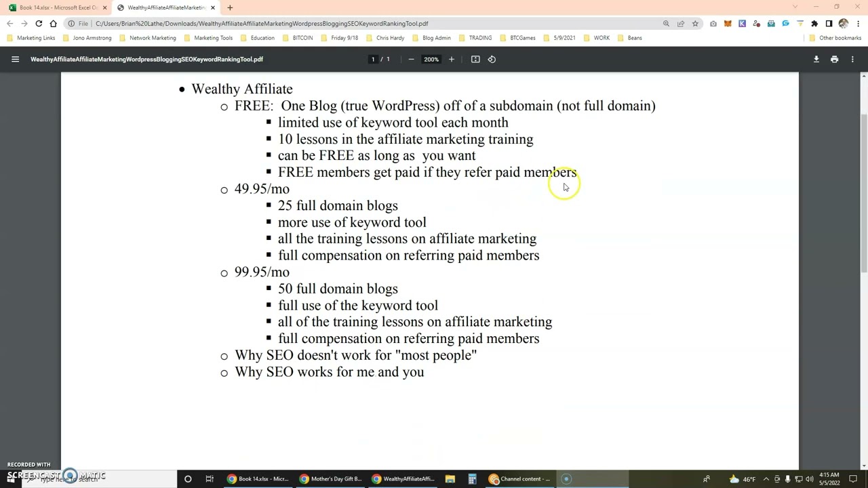The width and height of the screenshot is (868, 488).
Task: Print the PDF document
Action: pyautogui.click(x=834, y=59)
